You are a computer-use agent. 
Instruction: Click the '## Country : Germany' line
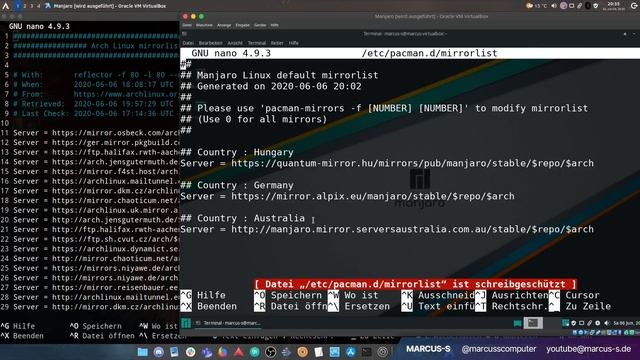[237, 185]
